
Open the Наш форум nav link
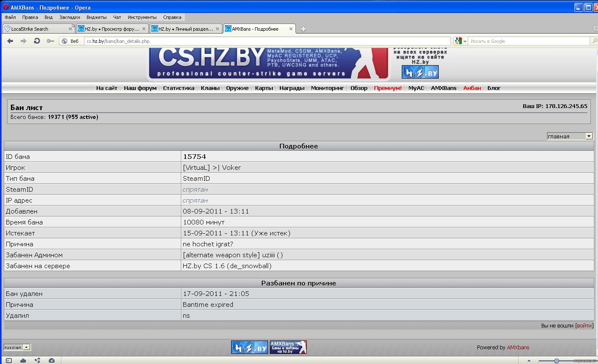[140, 88]
